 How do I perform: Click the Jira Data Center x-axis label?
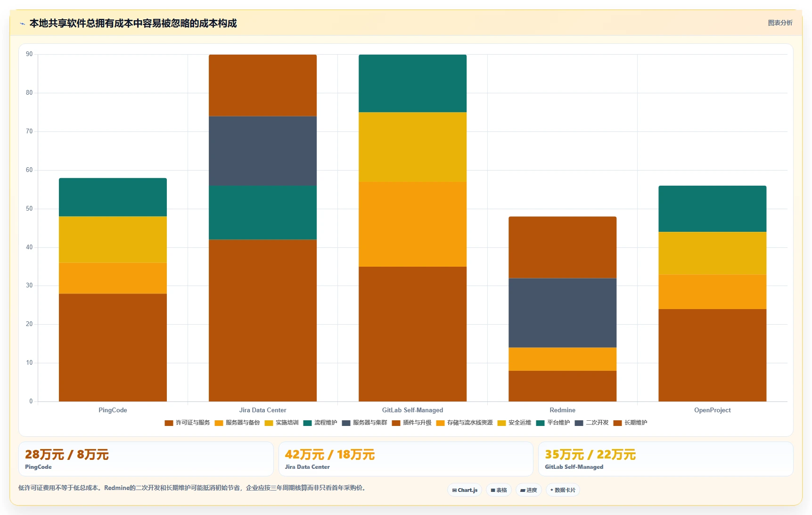coord(262,410)
